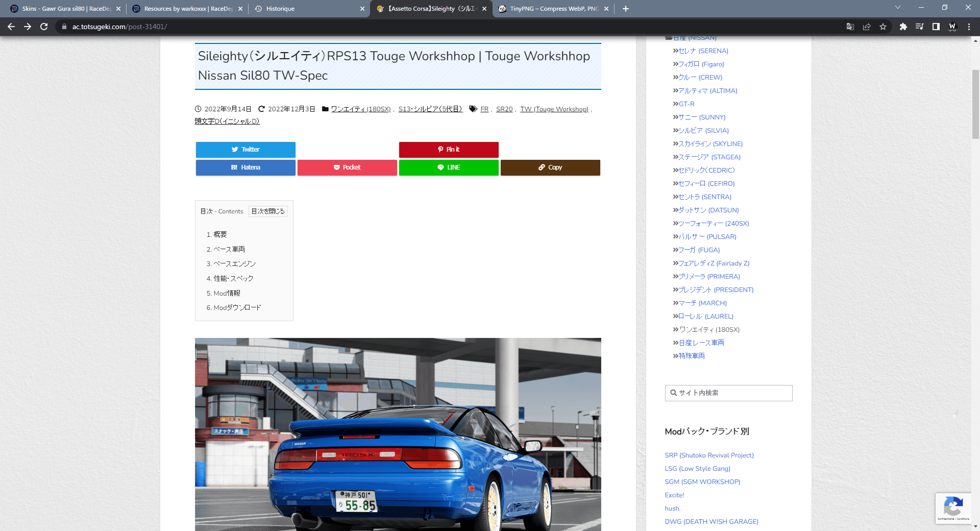This screenshot has width=980, height=531.
Task: Open LSG (Low Style Gang) link
Action: (697, 469)
